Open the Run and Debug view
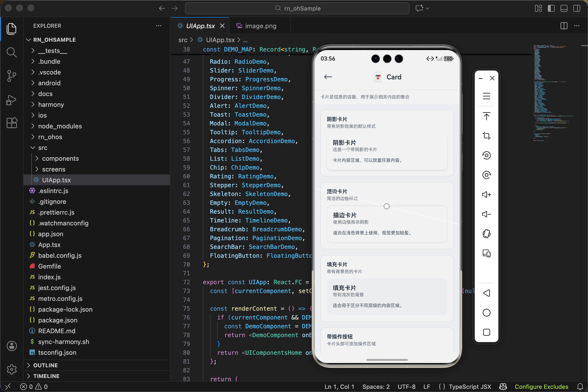 coord(12,100)
